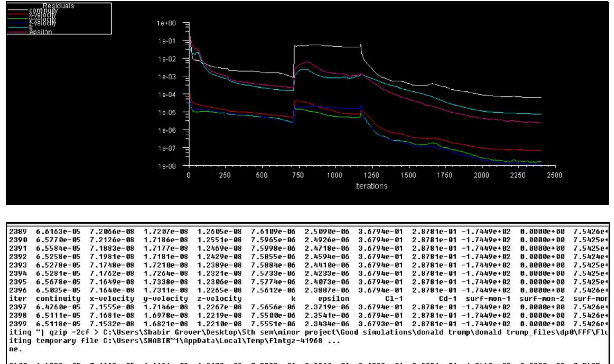
Task: Click z-velocity value "1.2605e-08" in the console
Action: (x=219, y=232)
